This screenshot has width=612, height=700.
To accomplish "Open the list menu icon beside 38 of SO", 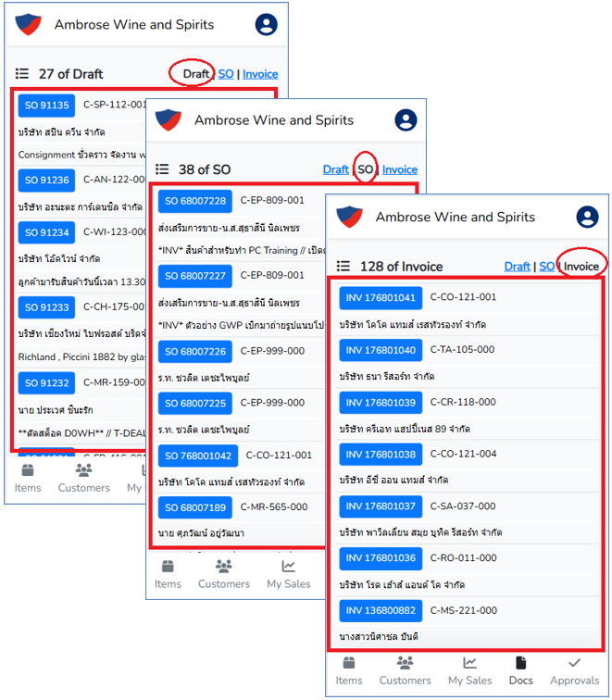I will pos(162,169).
